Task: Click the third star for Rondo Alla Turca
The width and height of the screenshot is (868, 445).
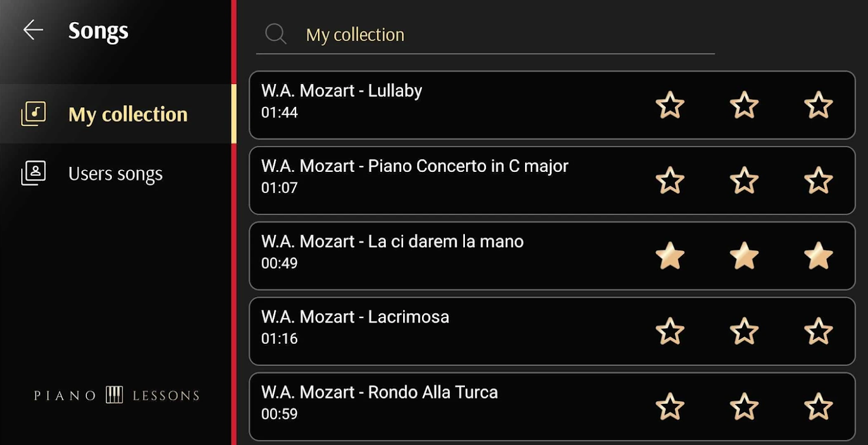Action: click(x=818, y=407)
